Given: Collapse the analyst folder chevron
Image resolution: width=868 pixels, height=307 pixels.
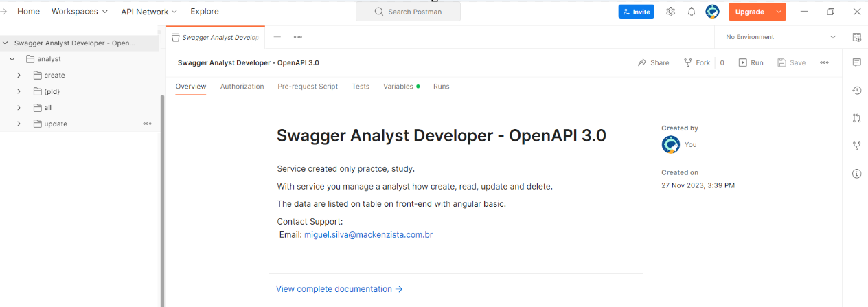Looking at the screenshot, I should (12, 59).
